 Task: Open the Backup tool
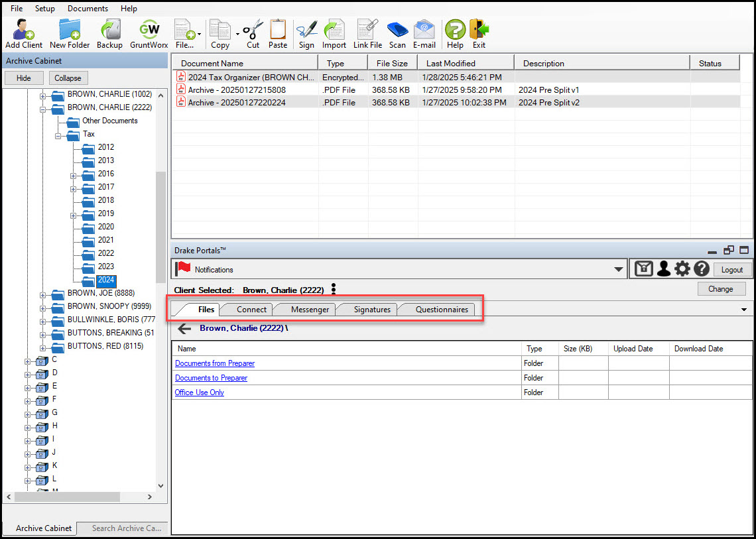tap(109, 34)
